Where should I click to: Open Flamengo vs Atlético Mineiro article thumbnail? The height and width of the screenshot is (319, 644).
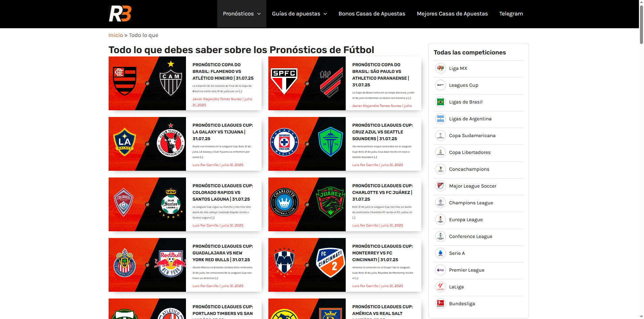[147, 83]
